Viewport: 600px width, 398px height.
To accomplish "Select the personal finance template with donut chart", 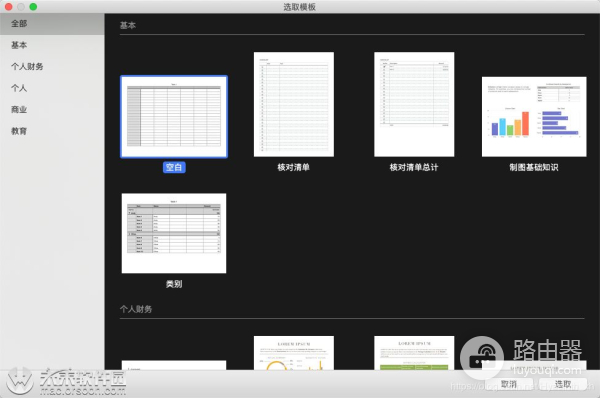I will tap(294, 353).
